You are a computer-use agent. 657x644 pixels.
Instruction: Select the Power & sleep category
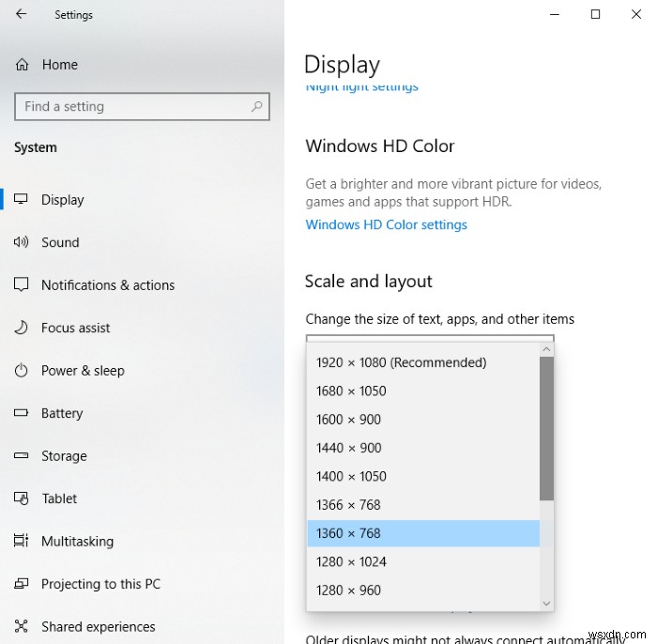click(83, 371)
